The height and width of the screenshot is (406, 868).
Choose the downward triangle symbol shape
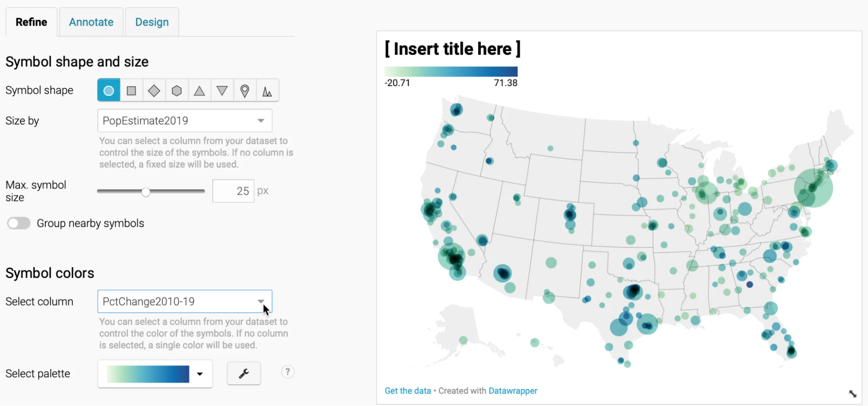click(222, 90)
